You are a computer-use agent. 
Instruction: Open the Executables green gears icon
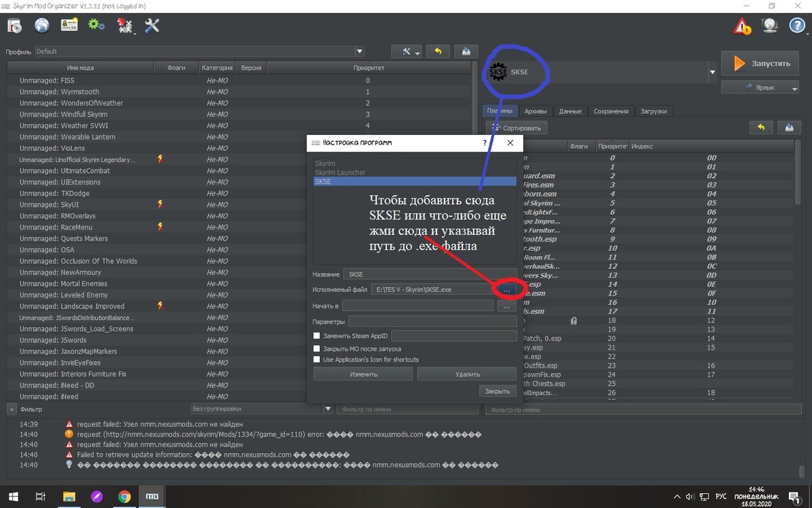pos(97,26)
